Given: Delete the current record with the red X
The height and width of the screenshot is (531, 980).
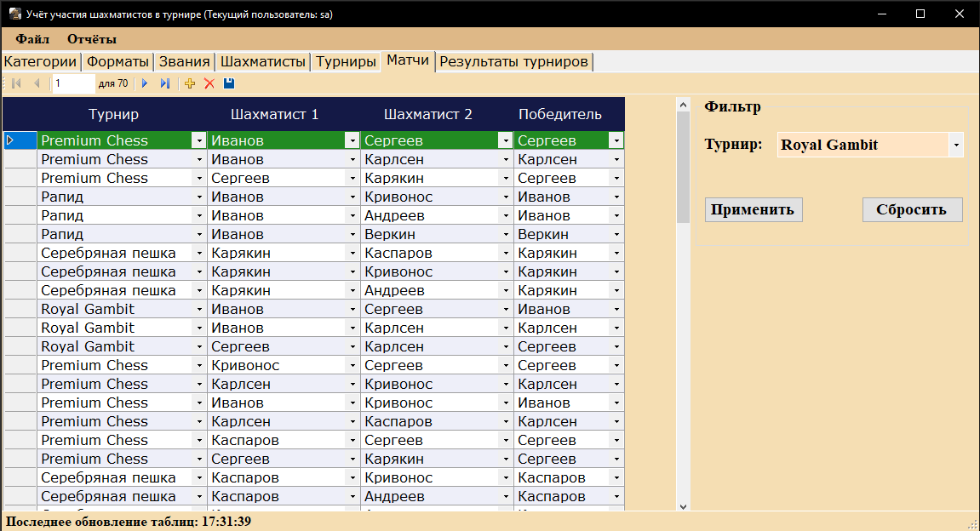Looking at the screenshot, I should pyautogui.click(x=209, y=83).
